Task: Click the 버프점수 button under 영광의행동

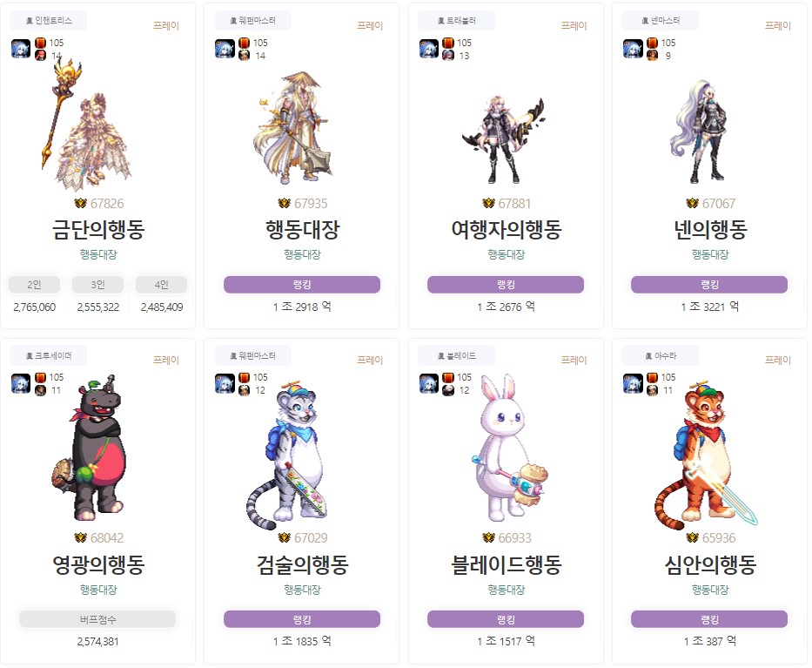Action: click(97, 619)
